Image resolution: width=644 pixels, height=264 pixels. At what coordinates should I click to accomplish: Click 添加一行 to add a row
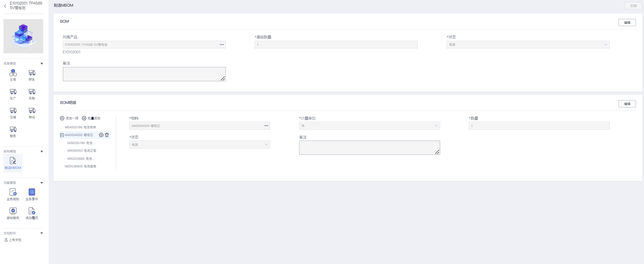[x=69, y=118]
